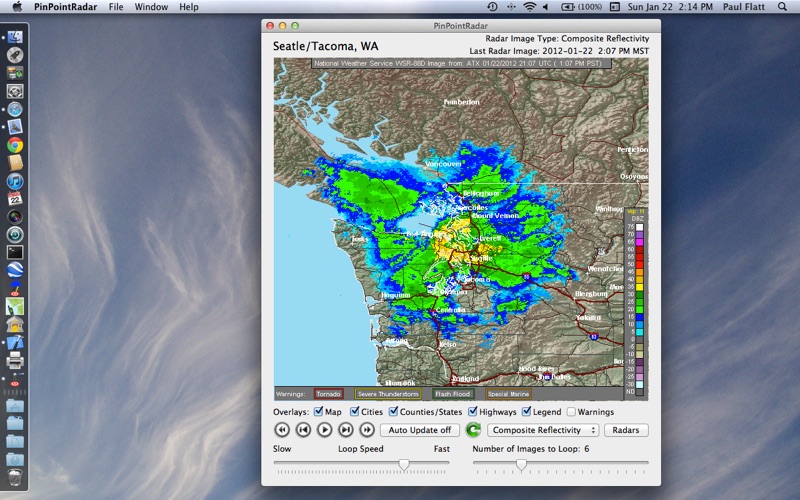
Task: Open the Wi-Fi status menu
Action: pyautogui.click(x=530, y=7)
